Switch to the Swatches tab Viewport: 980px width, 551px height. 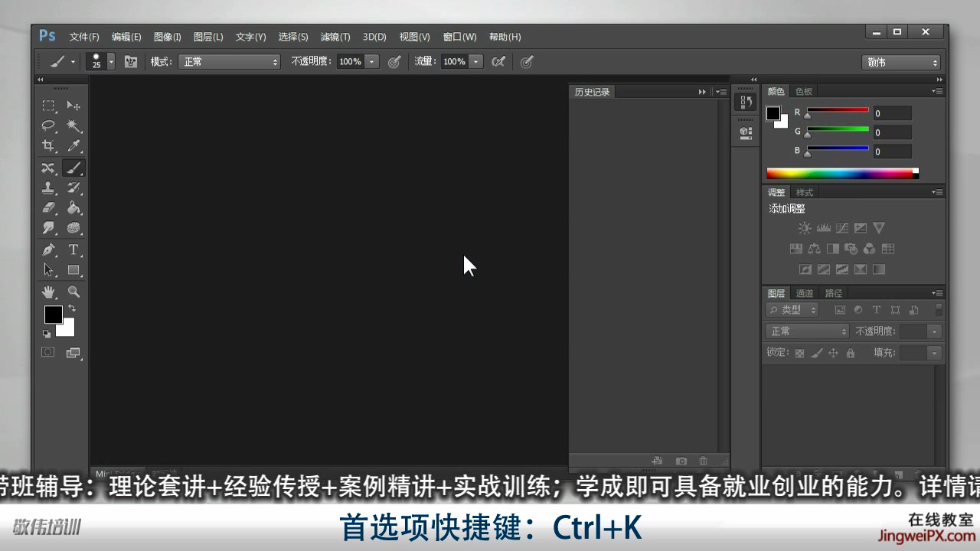(x=803, y=91)
